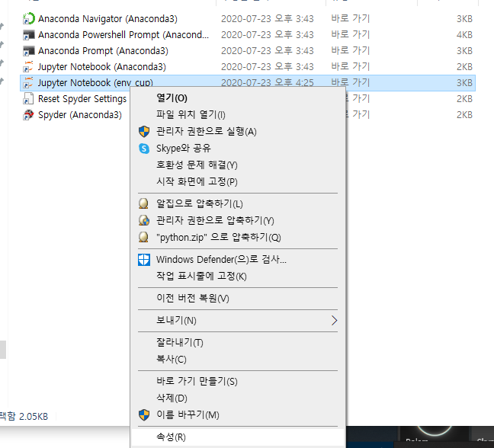This screenshot has height=448, width=494.
Task: Click the 2KB size of Spyder row
Action: click(464, 115)
